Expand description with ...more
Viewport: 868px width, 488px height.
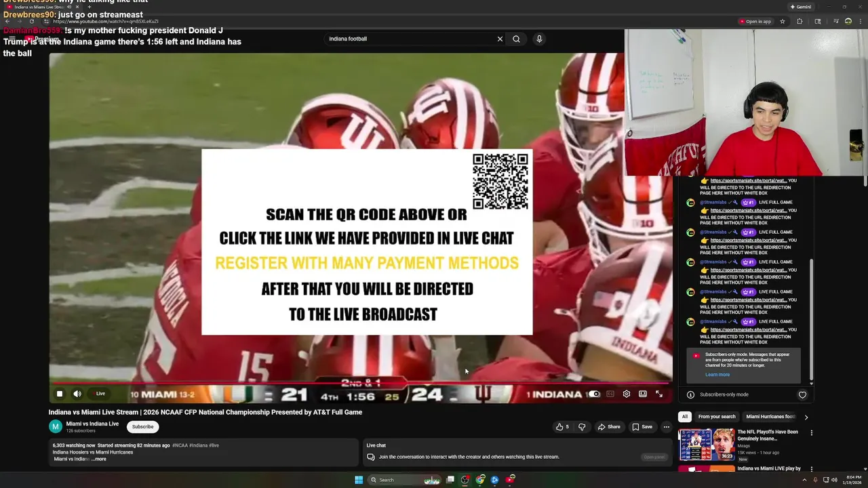pyautogui.click(x=99, y=459)
